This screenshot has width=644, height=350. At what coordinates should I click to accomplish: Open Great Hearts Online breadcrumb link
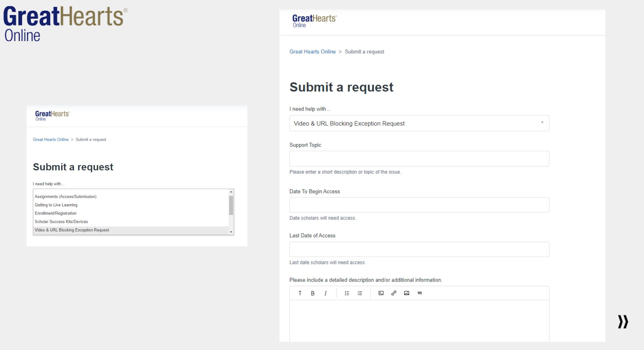pos(312,51)
